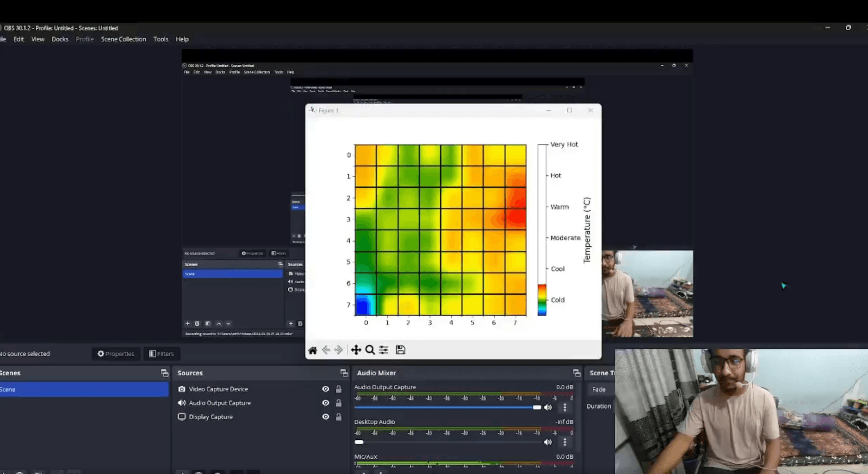
Task: Toggle visibility of Audio Output Capture source
Action: (x=326, y=403)
